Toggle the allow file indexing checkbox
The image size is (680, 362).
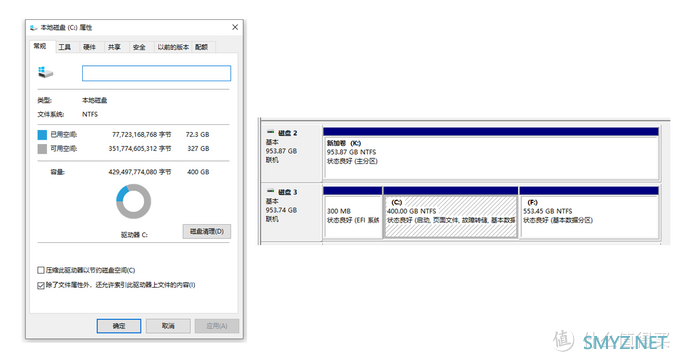click(x=41, y=285)
